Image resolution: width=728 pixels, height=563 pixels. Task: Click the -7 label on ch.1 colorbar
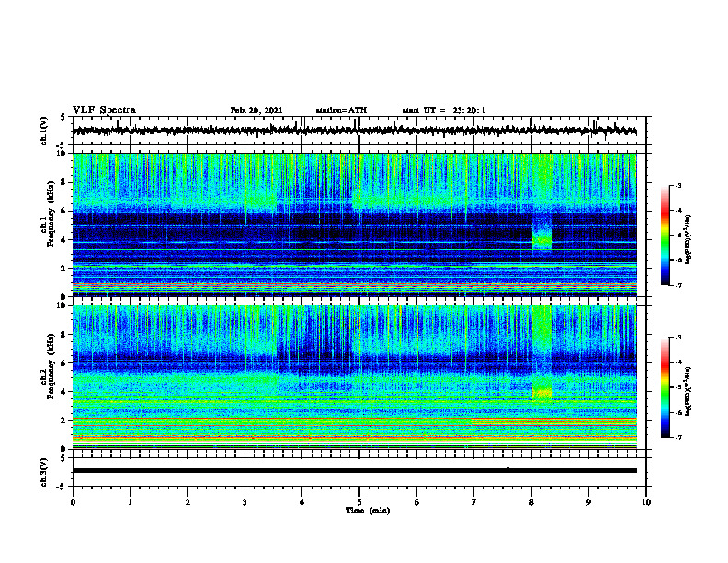[x=677, y=285]
